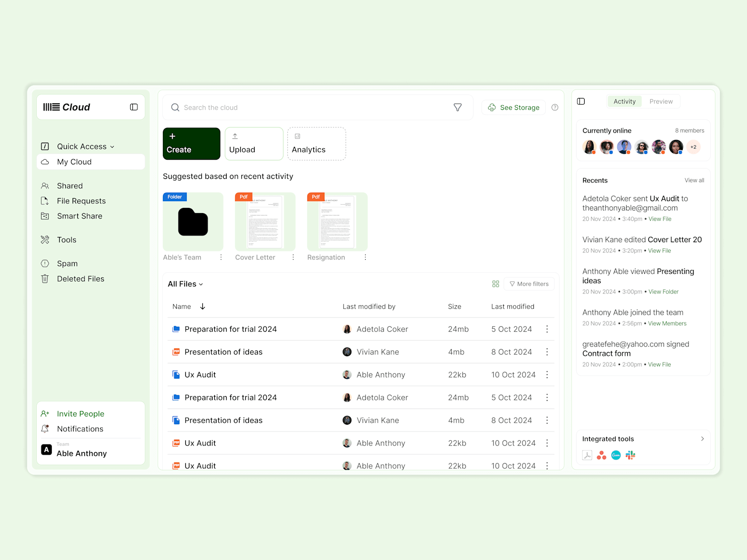The width and height of the screenshot is (747, 560).
Task: Click the Last modified column header
Action: 513,307
